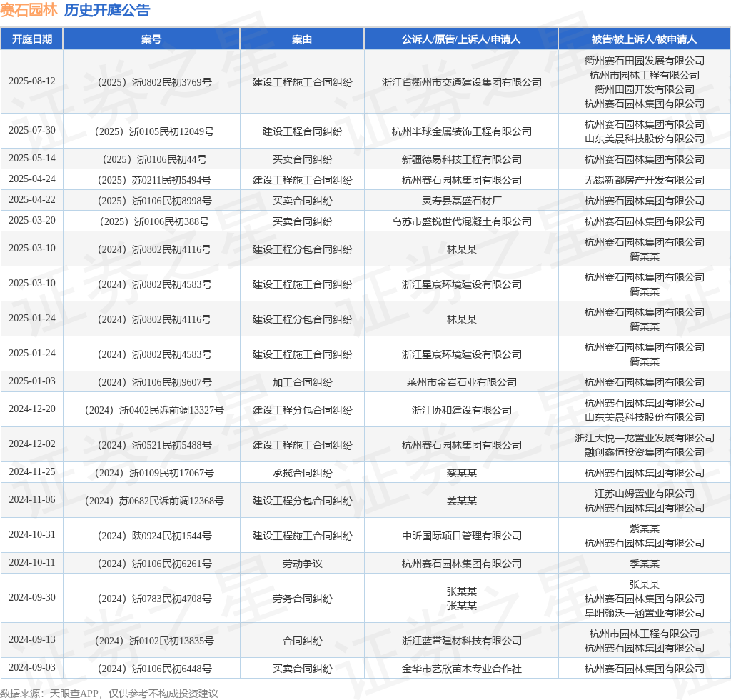Click the date cell '2025-08-12'
This screenshot has width=731, height=700.
pos(31,81)
